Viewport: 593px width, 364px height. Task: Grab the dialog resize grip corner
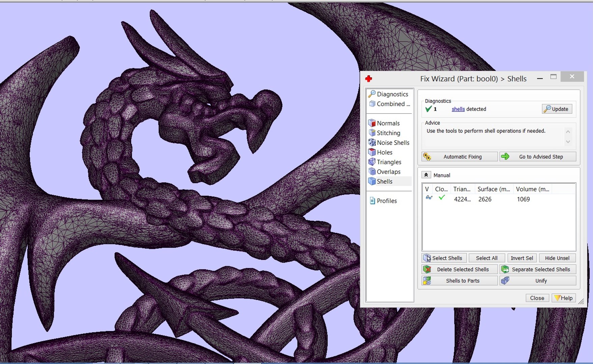tap(581, 302)
